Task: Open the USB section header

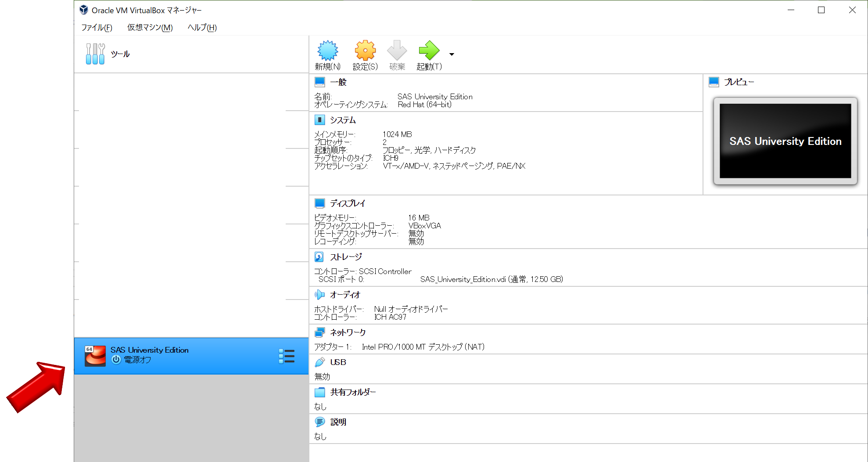Action: (338, 362)
